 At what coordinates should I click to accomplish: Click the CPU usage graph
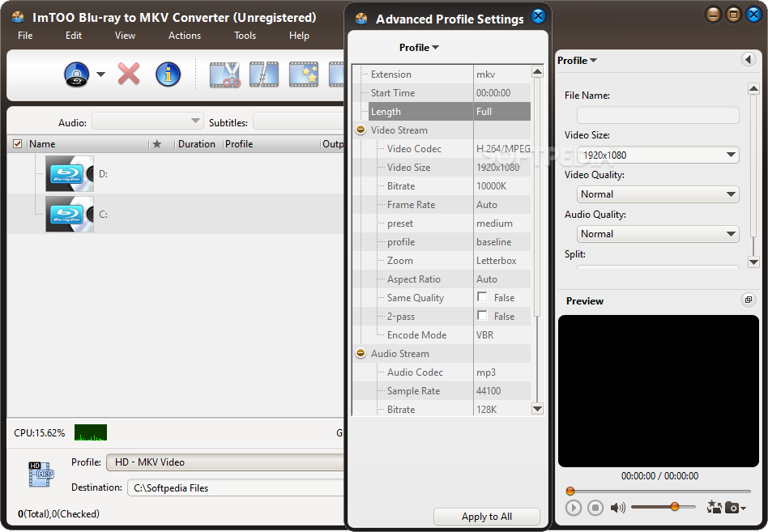(x=91, y=432)
